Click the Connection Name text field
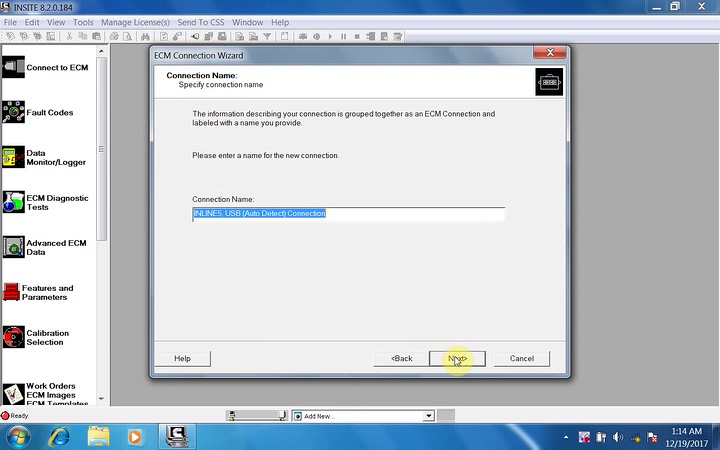720x450 pixels. tap(349, 214)
